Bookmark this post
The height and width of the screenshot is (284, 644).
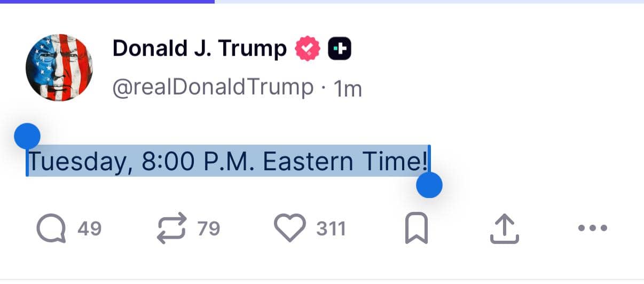[x=417, y=228]
